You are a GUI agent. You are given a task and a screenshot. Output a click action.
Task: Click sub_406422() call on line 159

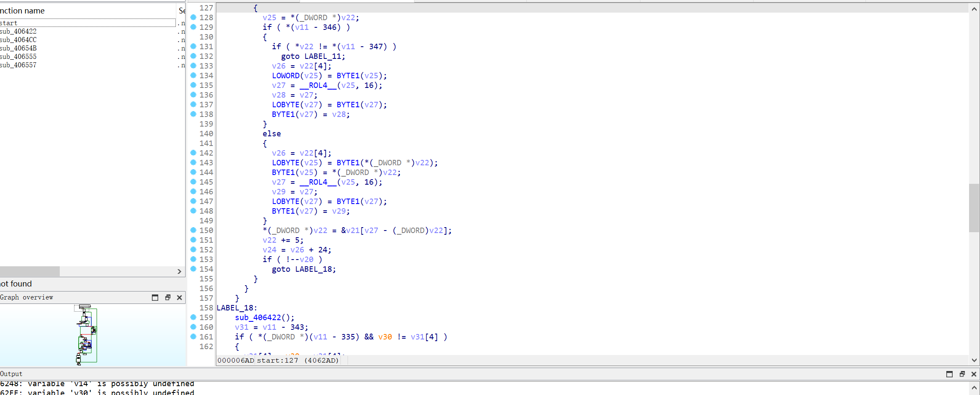pos(264,318)
